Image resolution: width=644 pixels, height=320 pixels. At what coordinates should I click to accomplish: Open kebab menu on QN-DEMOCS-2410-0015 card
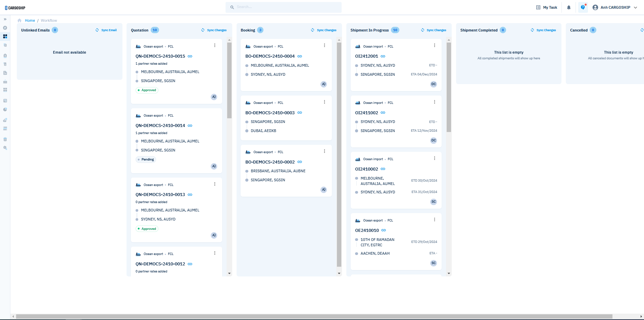[215, 46]
